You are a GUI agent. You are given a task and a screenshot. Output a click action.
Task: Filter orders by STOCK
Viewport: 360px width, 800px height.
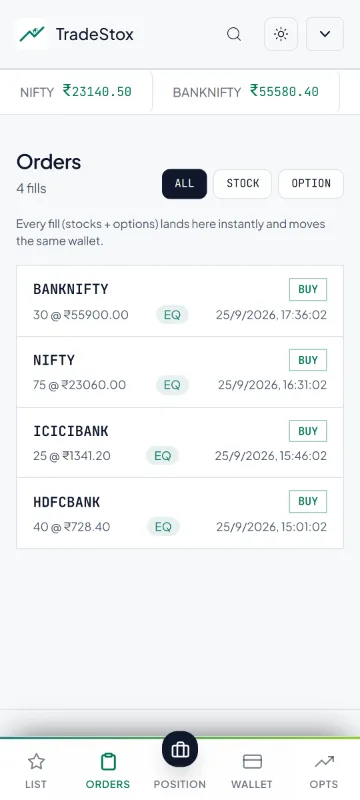point(243,184)
